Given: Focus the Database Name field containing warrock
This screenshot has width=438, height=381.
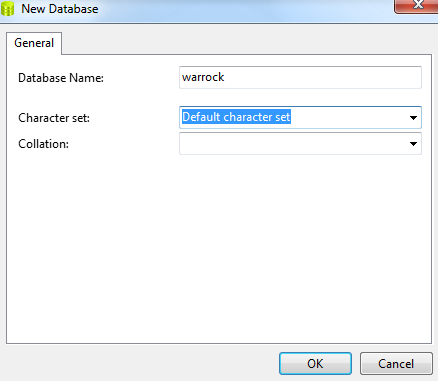Looking at the screenshot, I should click(300, 77).
